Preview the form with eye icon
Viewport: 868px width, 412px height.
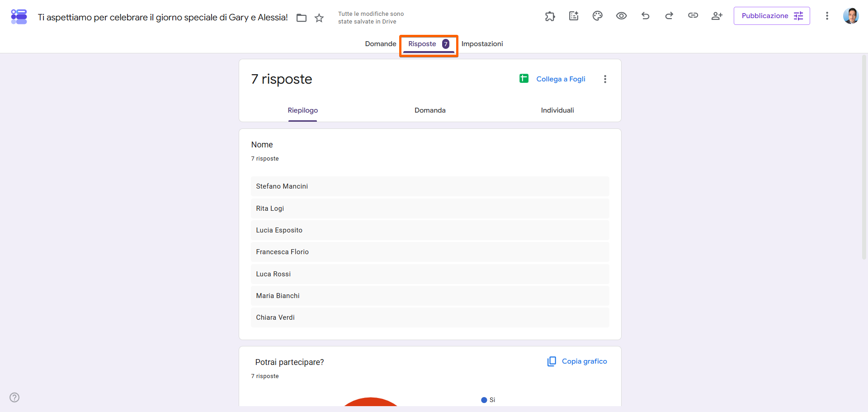622,16
